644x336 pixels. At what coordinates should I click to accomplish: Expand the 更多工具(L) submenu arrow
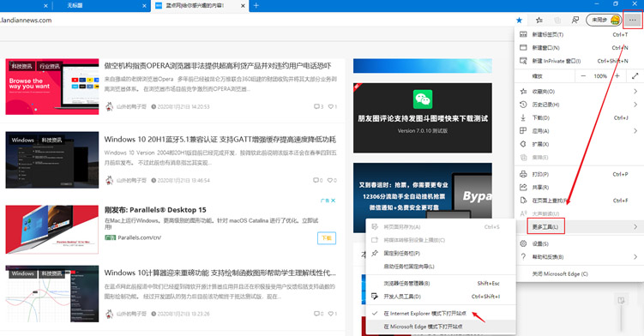pyautogui.click(x=635, y=227)
